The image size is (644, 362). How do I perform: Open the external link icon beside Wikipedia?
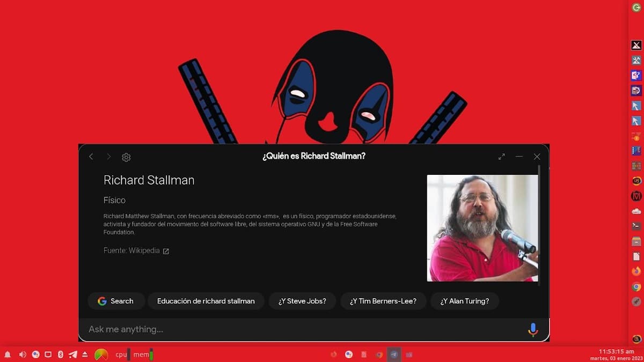(x=166, y=251)
